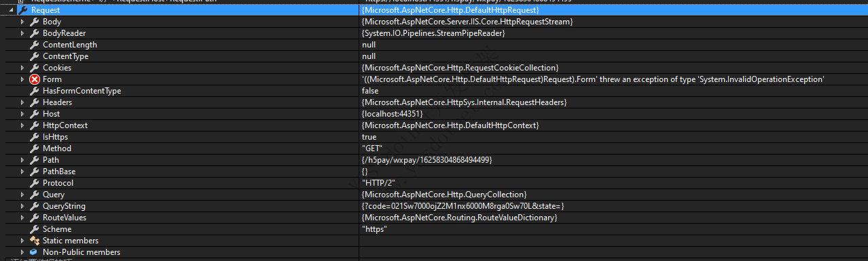Expand the Cookies property node
This screenshot has height=261, width=868.
click(22, 68)
